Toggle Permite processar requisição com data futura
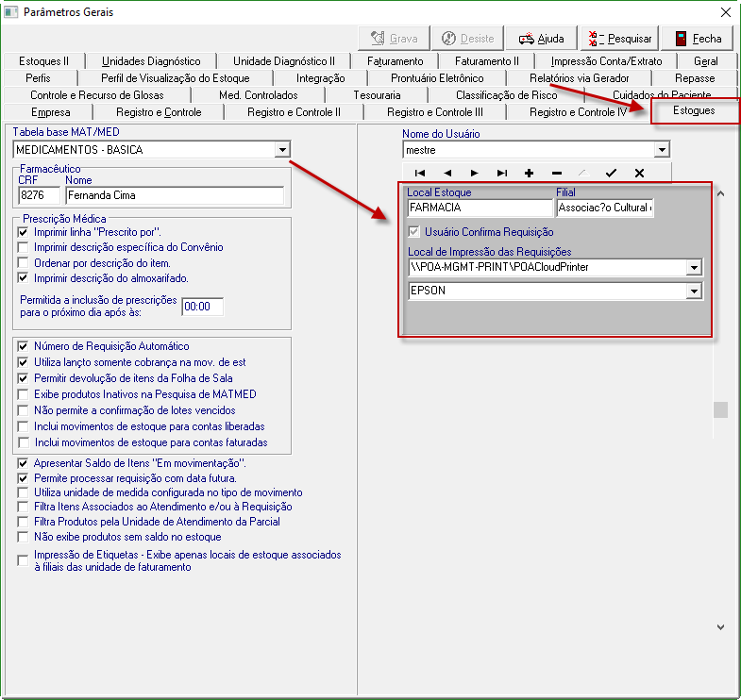This screenshot has height=700, width=741. point(23,478)
